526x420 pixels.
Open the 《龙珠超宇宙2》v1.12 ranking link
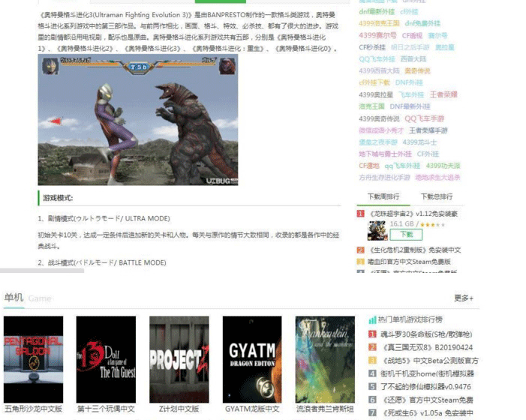413,214
